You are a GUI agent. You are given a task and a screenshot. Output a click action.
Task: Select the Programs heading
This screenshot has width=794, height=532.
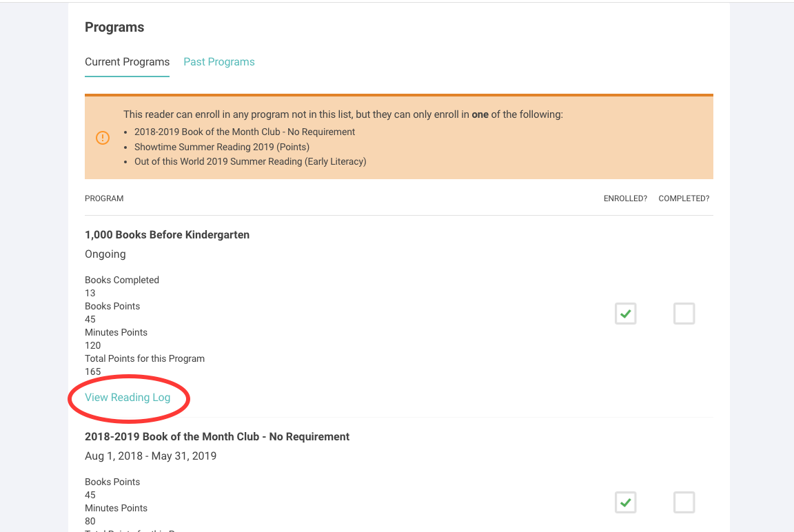(114, 28)
